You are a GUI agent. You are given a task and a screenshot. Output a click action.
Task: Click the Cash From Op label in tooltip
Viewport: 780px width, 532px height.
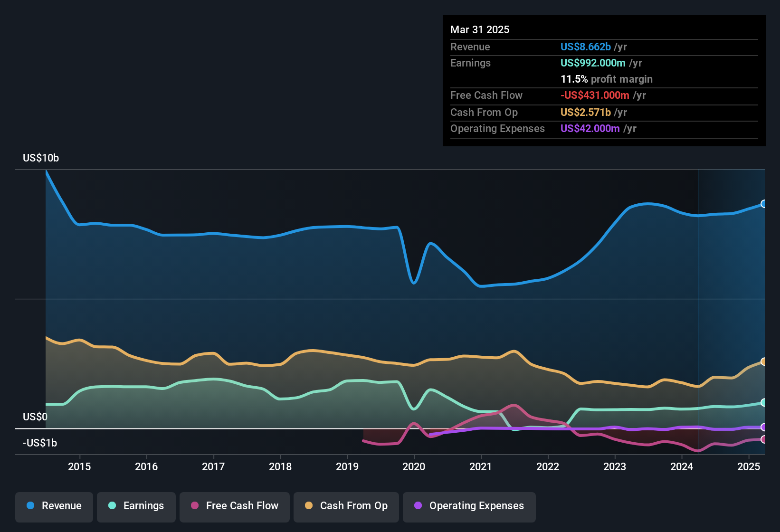484,112
